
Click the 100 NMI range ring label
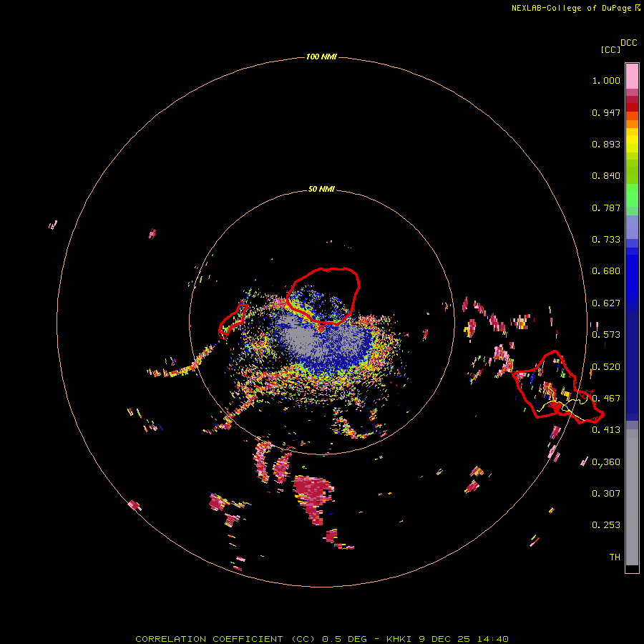321,57
